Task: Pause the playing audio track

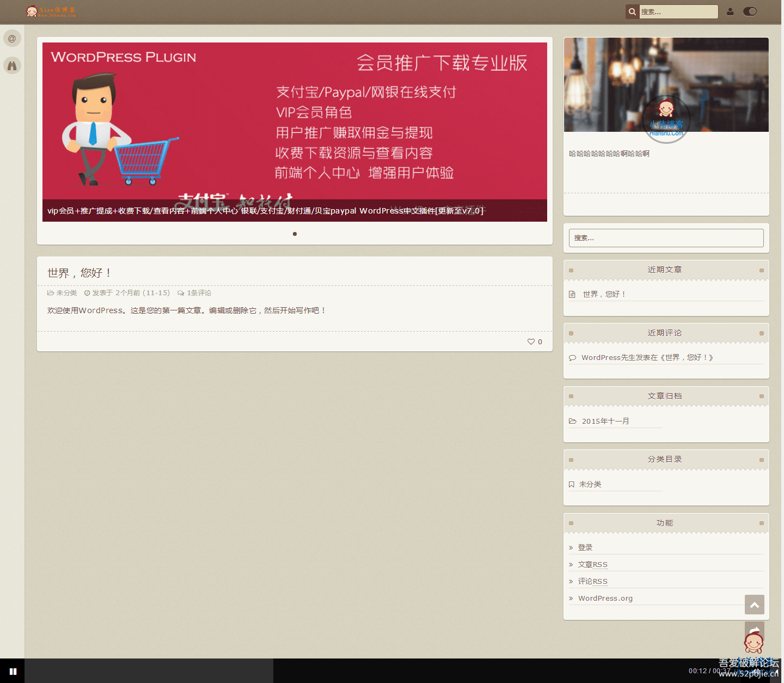Action: [x=13, y=670]
